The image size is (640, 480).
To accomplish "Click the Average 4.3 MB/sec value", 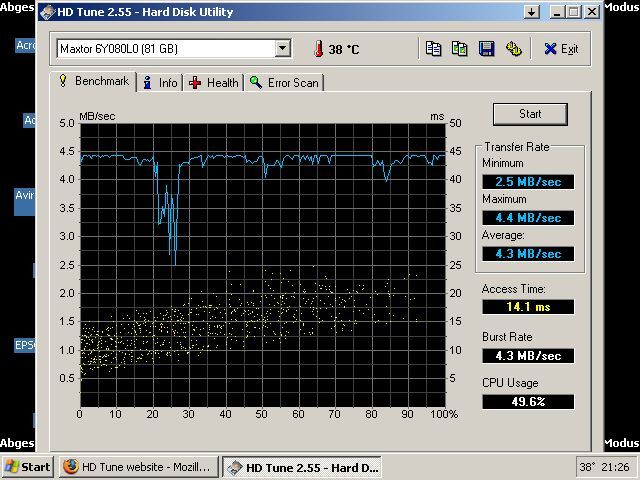I will click(528, 253).
